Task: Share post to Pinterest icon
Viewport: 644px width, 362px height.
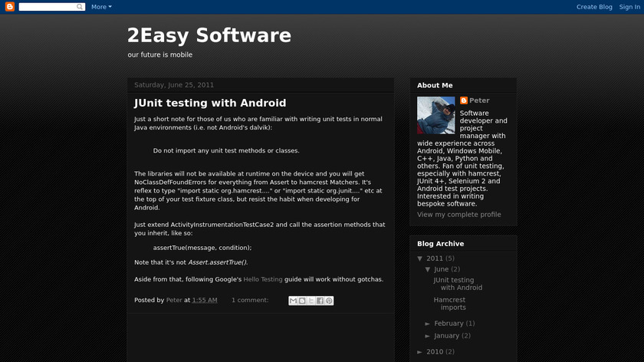Action: click(x=329, y=301)
